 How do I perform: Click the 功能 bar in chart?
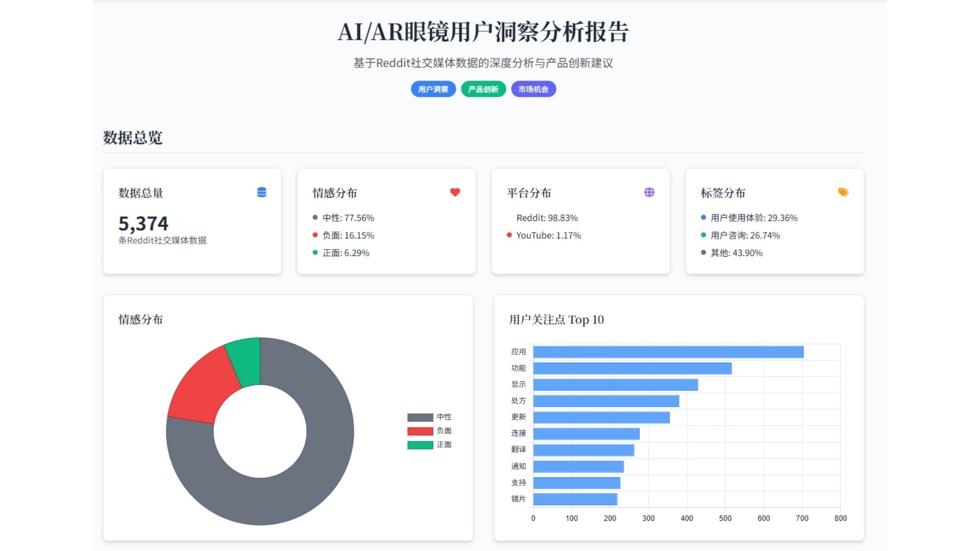tap(632, 368)
